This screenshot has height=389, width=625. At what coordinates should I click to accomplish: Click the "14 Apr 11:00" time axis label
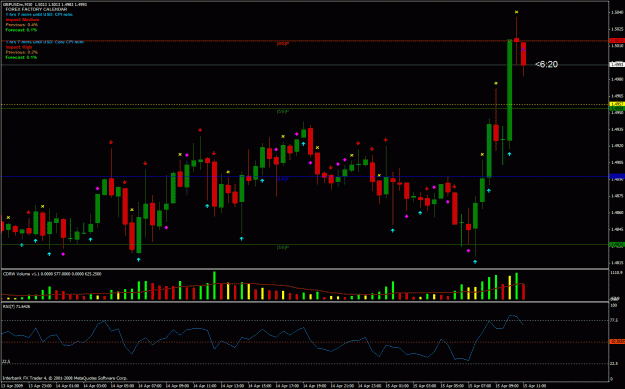coord(204,386)
